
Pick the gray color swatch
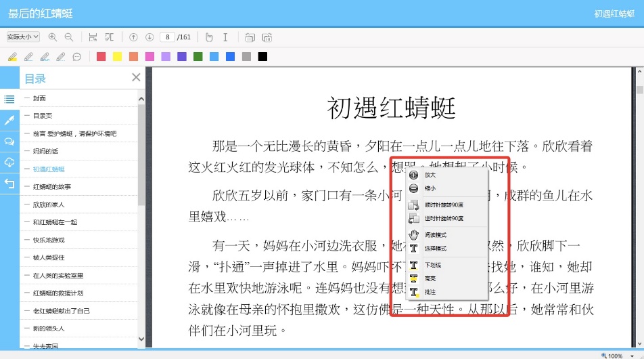pyautogui.click(x=246, y=56)
